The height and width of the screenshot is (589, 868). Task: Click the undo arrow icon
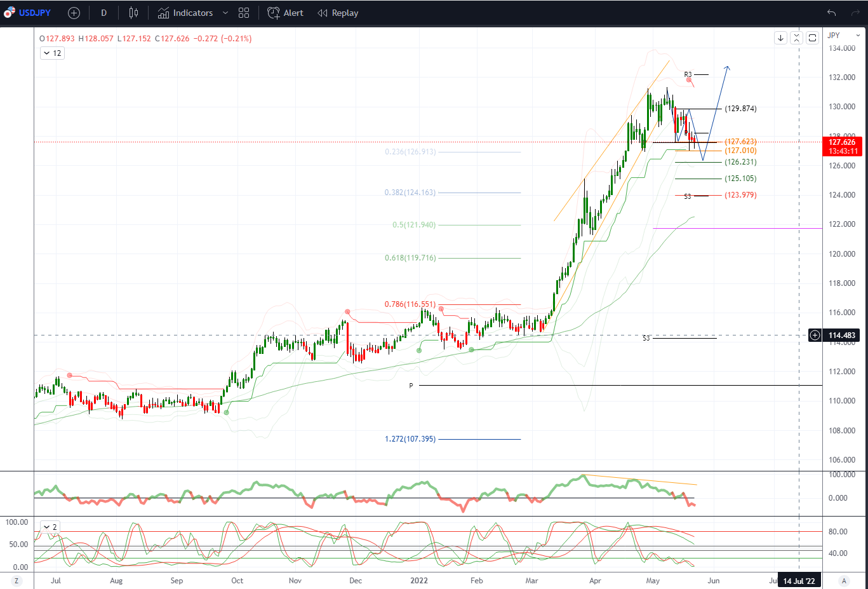831,13
